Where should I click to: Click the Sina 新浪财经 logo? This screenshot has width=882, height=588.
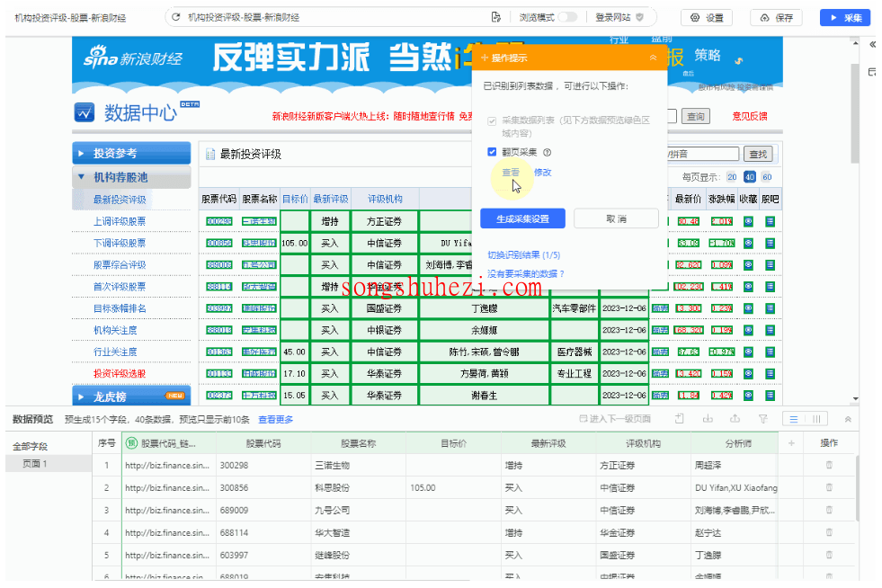click(x=133, y=58)
